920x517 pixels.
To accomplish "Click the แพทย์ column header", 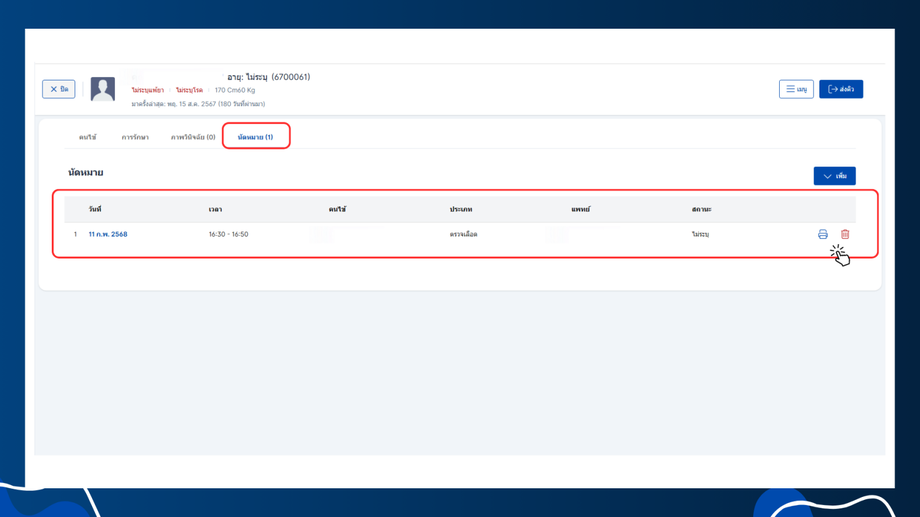I will pyautogui.click(x=581, y=209).
